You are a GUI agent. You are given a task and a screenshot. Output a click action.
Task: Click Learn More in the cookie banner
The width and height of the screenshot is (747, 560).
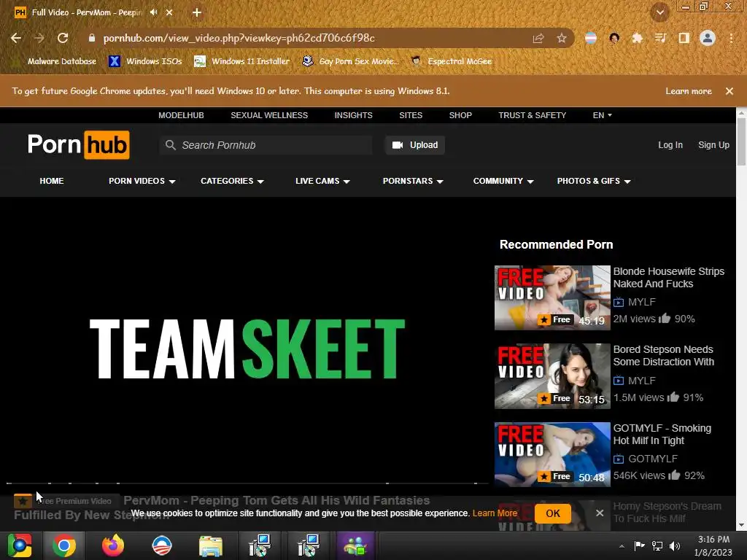coord(495,513)
